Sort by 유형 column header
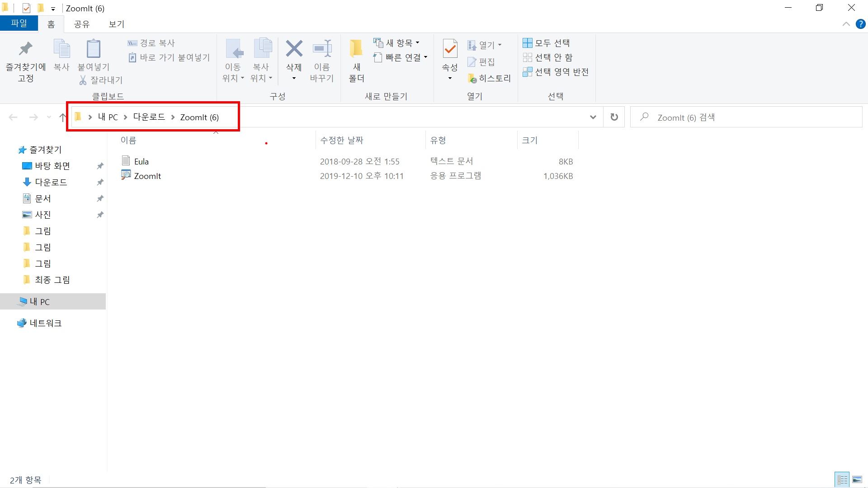The width and height of the screenshot is (868, 488). (x=438, y=140)
